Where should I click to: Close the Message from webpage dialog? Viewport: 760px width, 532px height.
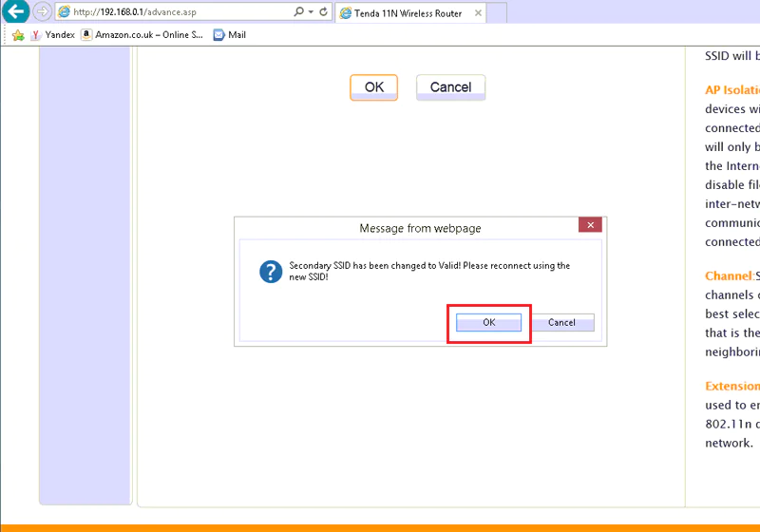[590, 225]
